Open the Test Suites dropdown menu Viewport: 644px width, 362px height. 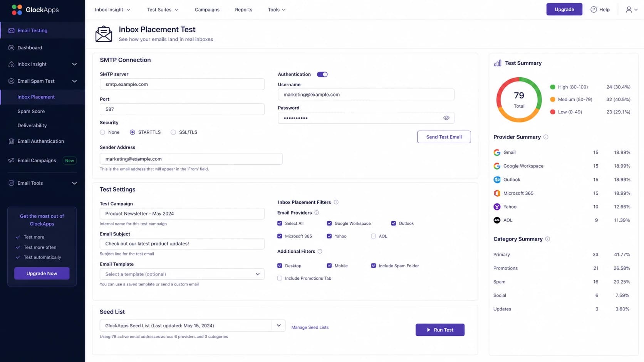pyautogui.click(x=163, y=10)
